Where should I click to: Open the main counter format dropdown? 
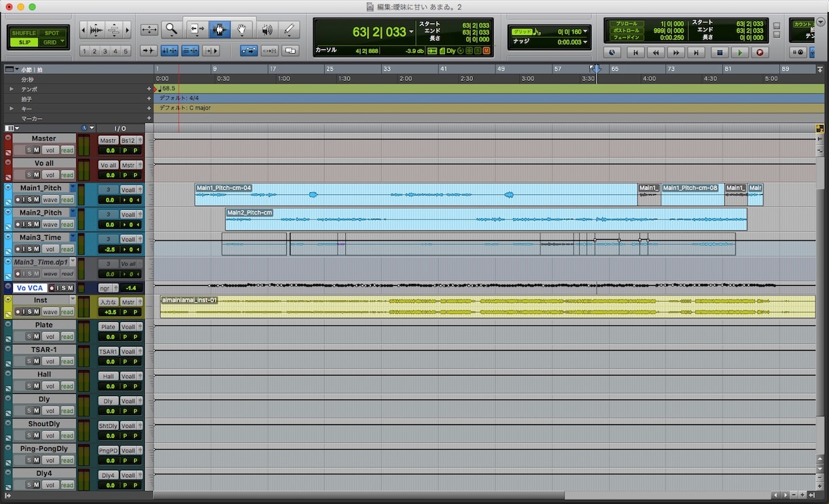(411, 32)
